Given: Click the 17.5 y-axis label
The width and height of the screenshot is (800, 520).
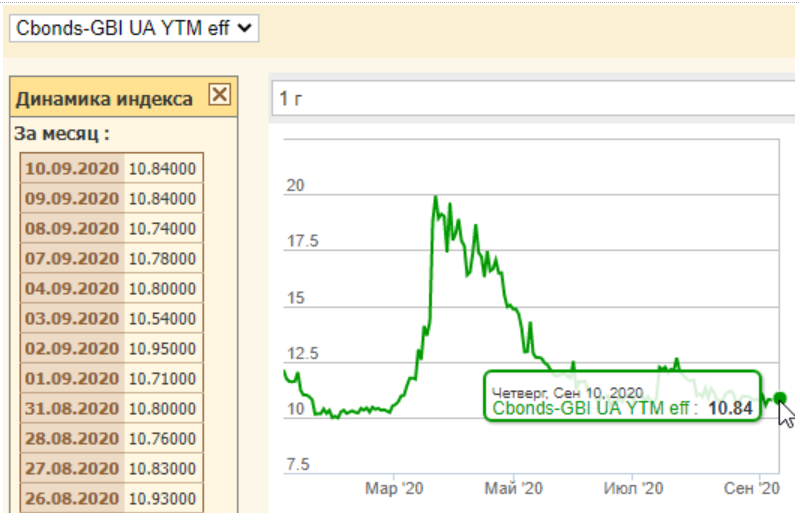Looking at the screenshot, I should coord(303,240).
